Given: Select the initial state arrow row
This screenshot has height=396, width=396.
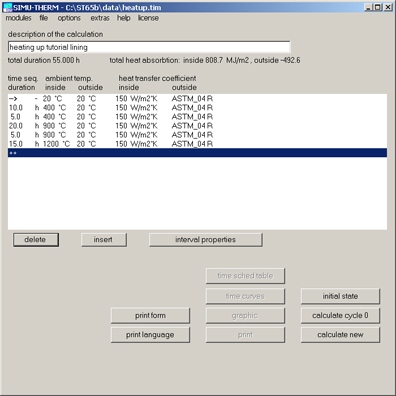Looking at the screenshot, I should coord(197,99).
